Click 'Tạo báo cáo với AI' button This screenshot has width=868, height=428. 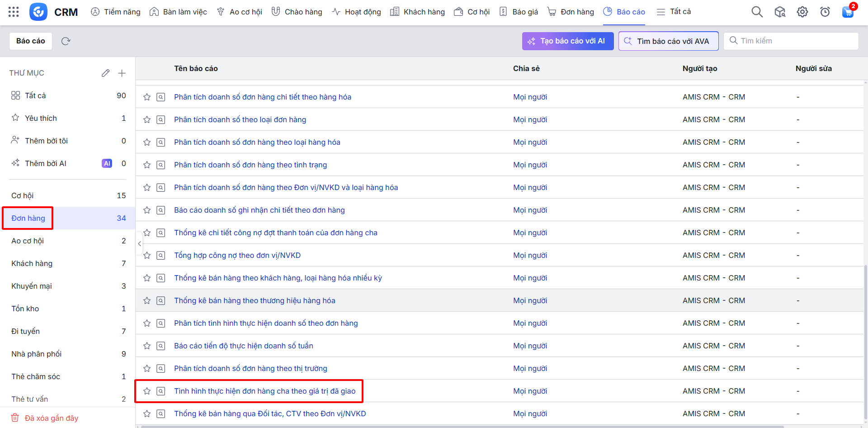coord(568,41)
